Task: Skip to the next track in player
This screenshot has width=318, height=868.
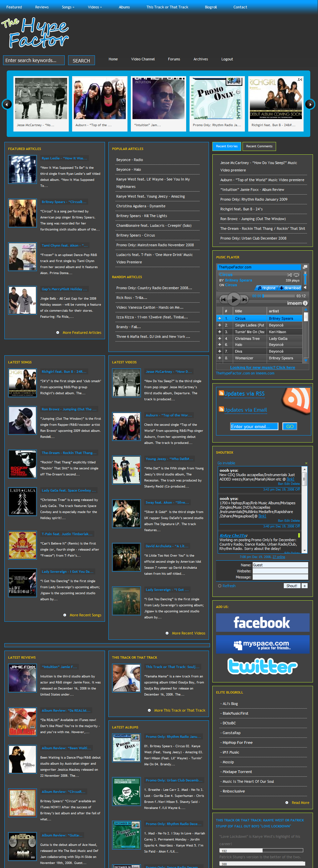Action: (x=245, y=299)
